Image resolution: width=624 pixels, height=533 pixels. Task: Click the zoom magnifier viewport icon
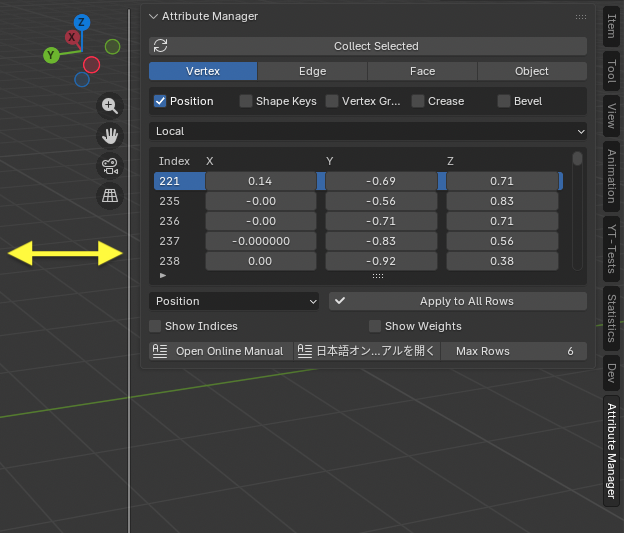click(x=109, y=105)
